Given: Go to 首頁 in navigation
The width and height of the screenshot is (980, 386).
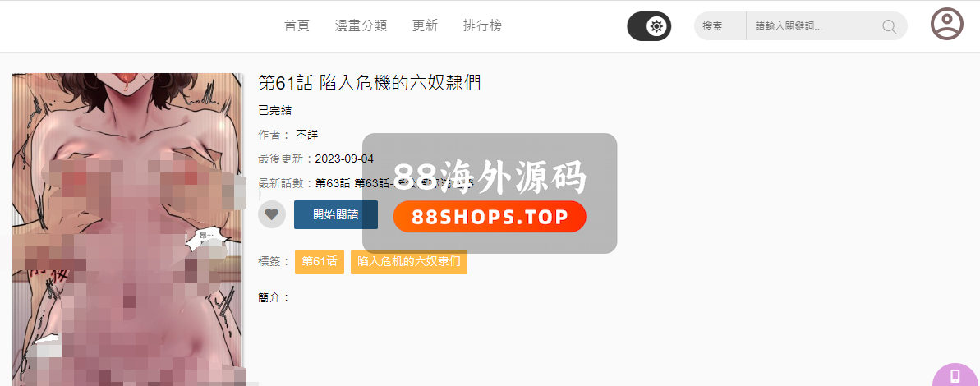Looking at the screenshot, I should click(297, 25).
